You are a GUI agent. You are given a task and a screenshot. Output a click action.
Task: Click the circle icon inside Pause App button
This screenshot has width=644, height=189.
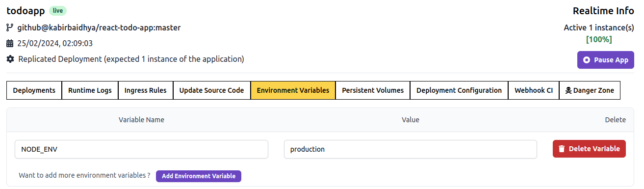[587, 60]
